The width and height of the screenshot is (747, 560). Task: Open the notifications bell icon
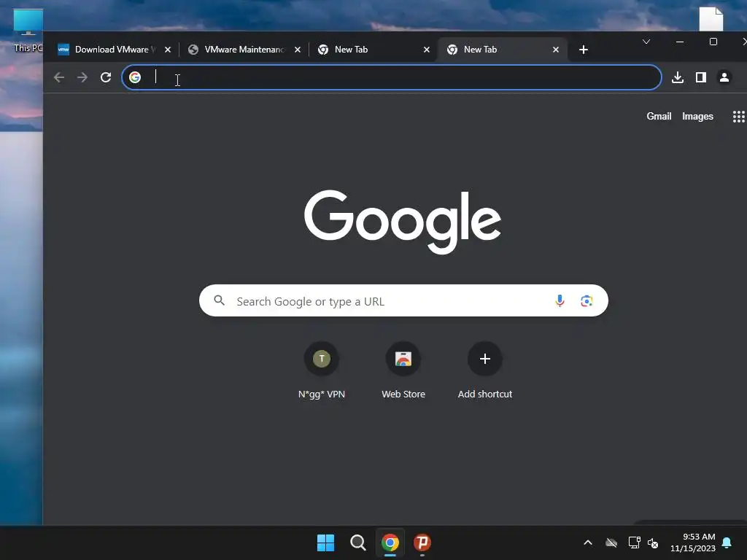tap(727, 542)
